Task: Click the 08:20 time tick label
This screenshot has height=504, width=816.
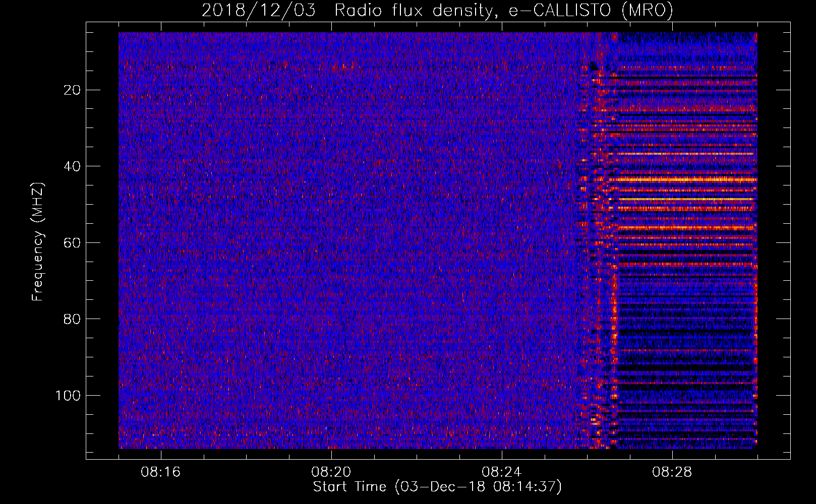Action: click(331, 472)
